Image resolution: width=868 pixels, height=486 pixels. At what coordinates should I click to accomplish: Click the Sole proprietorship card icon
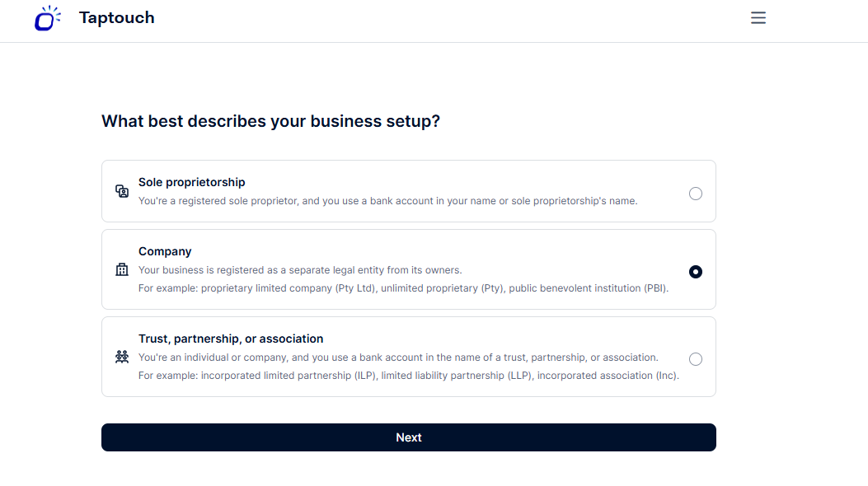pyautogui.click(x=122, y=191)
